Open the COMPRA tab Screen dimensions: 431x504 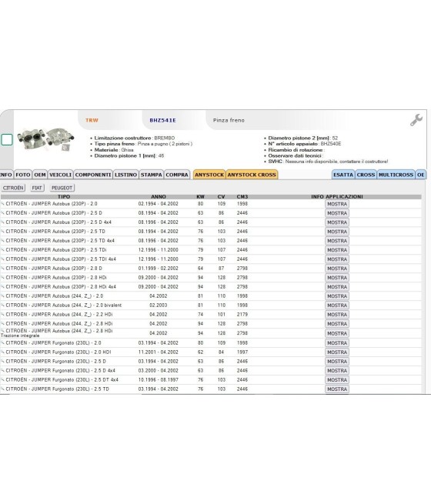[x=177, y=175]
